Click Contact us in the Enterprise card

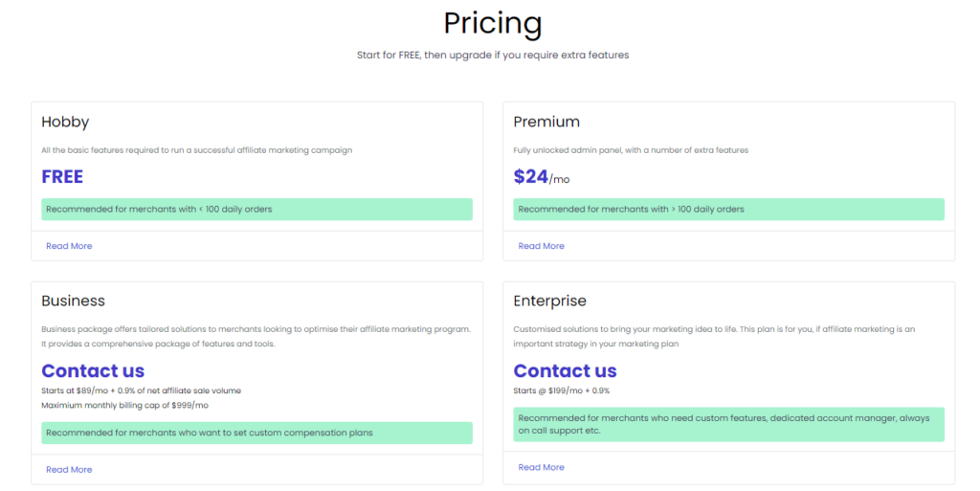coord(565,371)
